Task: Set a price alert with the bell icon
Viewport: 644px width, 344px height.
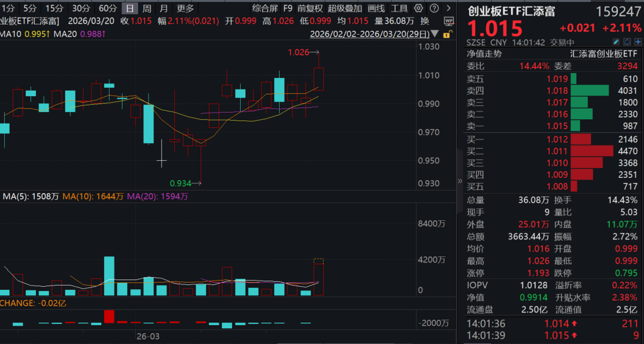Action: tap(626, 42)
